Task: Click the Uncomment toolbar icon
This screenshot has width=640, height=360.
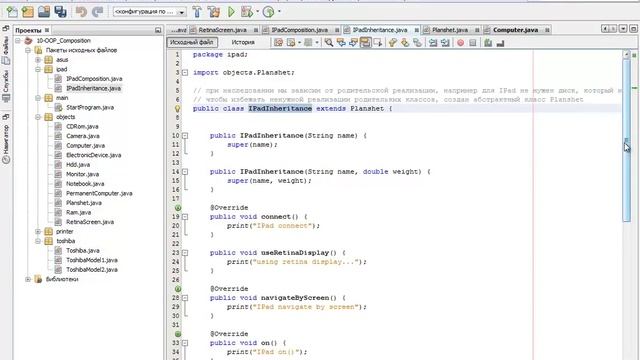Action: click(x=500, y=42)
